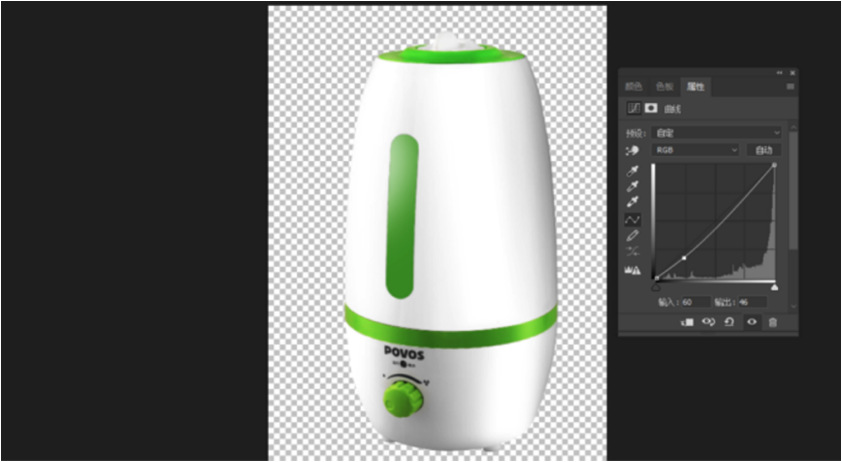Screen dimensions: 842x462
Task: Select the pencil draw curve tool
Action: 632,236
